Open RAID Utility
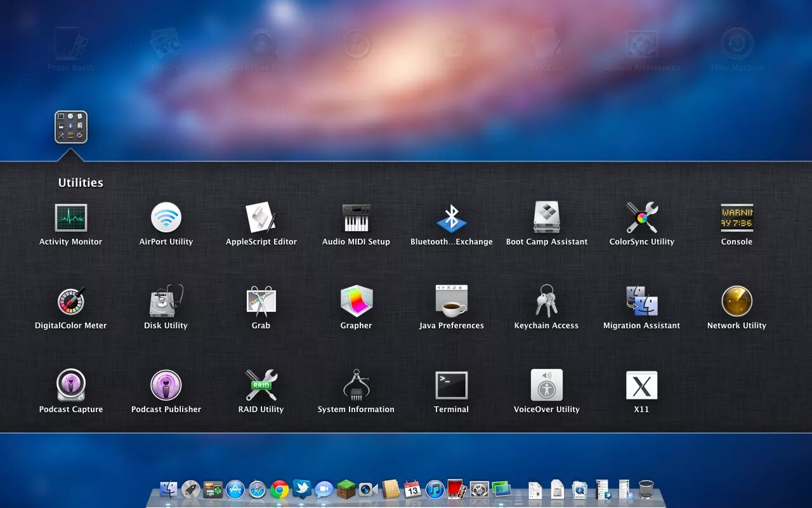 point(261,385)
